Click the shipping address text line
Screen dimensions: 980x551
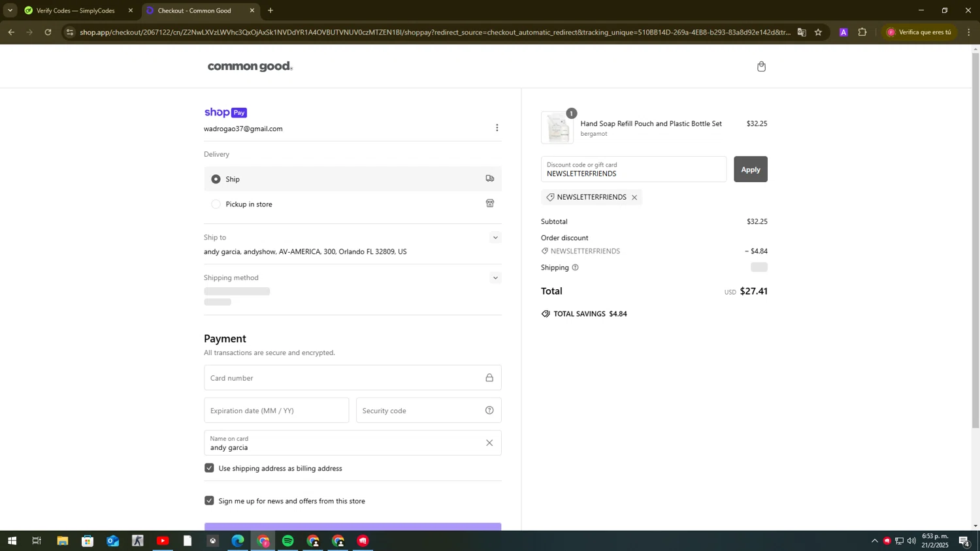pos(305,252)
